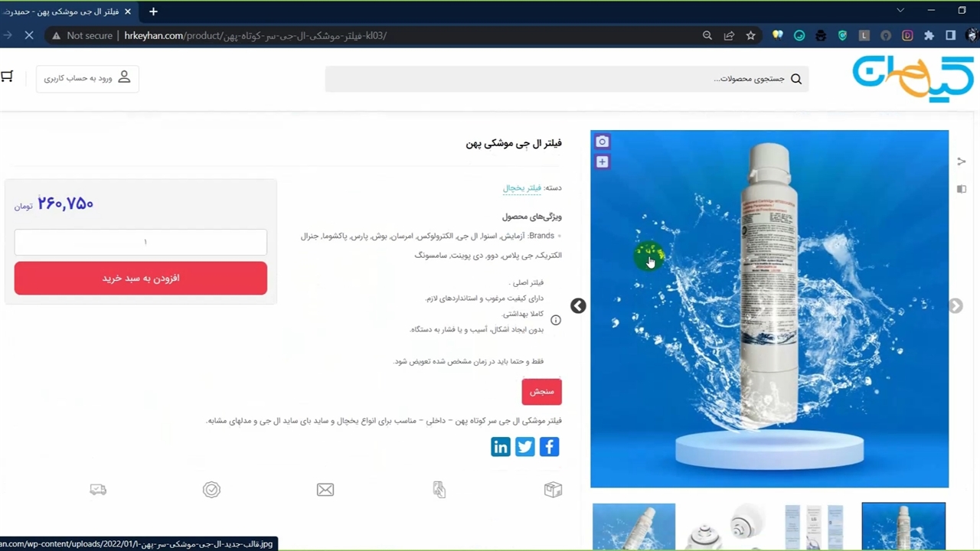Select the last product thumbnail with blue border
Screen dimensions: 980x551
(903, 527)
